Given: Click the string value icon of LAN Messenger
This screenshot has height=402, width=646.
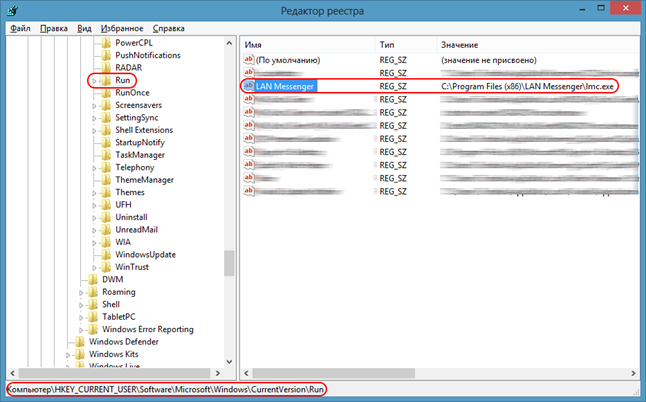Looking at the screenshot, I should pos(248,86).
